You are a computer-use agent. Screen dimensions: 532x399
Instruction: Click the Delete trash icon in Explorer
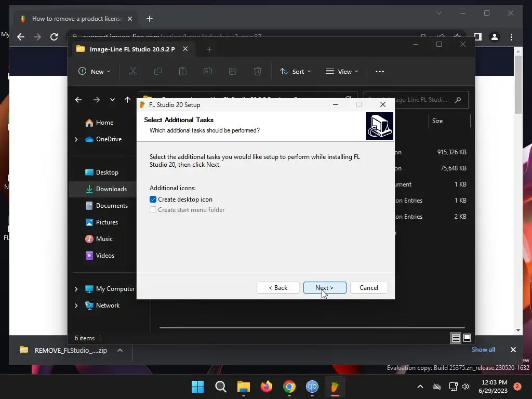click(258, 71)
